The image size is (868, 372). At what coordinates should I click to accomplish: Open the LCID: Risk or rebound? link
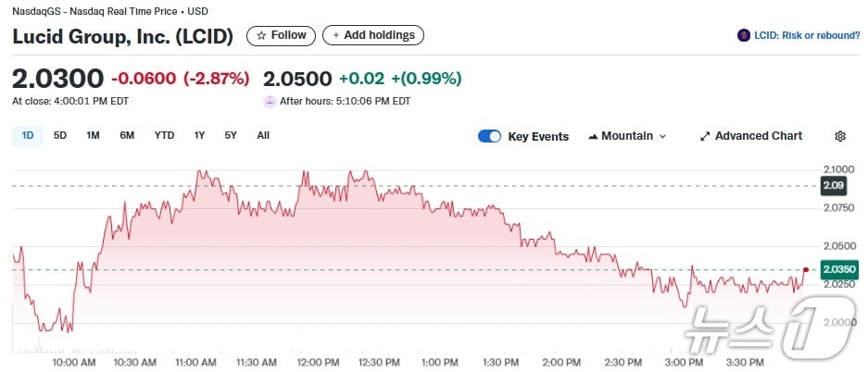tap(805, 35)
